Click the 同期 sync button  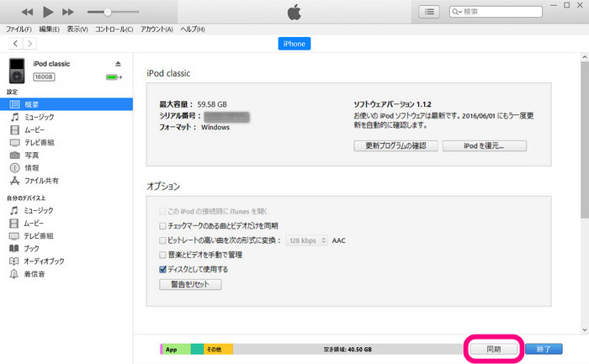coord(494,350)
